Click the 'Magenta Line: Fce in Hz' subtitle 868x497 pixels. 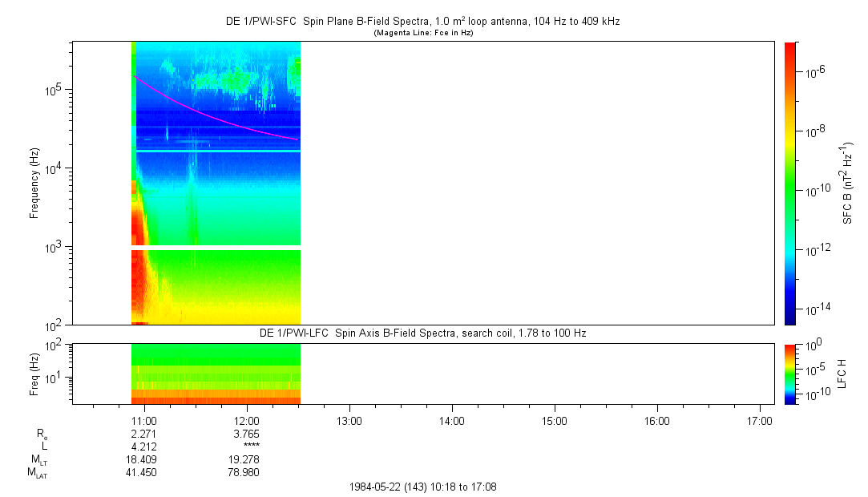[x=422, y=33]
